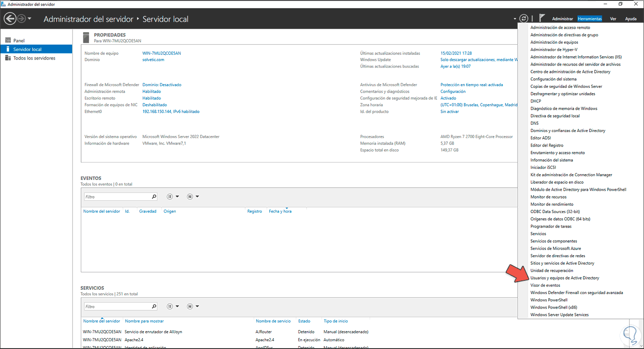Image resolution: width=644 pixels, height=349 pixels.
Task: Click the computer name WIN-7MU2QCOE5AN link
Action: (161, 53)
